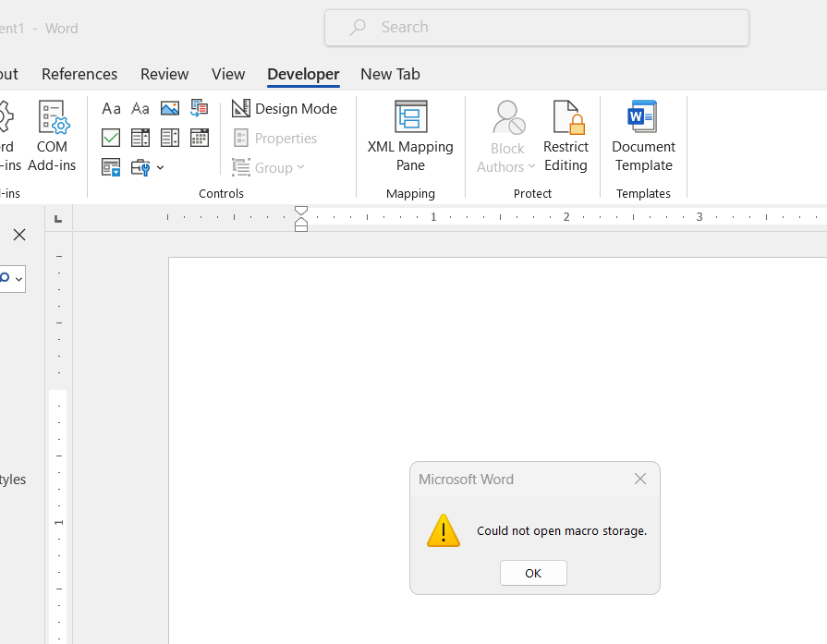This screenshot has width=827, height=644.
Task: Open the Block Authors menu
Action: tap(506, 137)
